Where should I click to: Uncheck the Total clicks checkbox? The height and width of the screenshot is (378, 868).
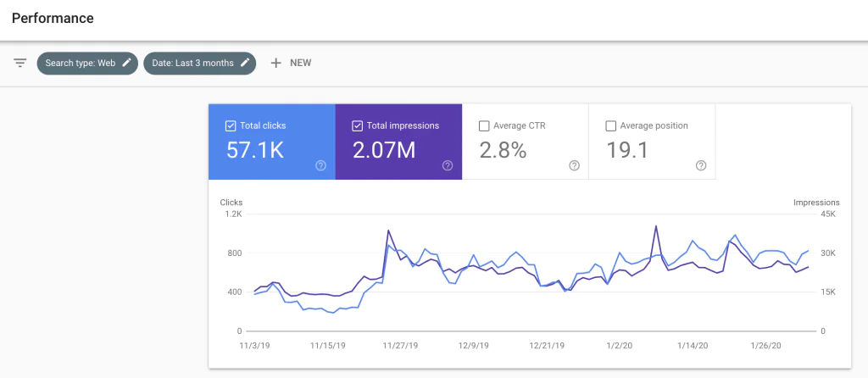click(x=231, y=126)
